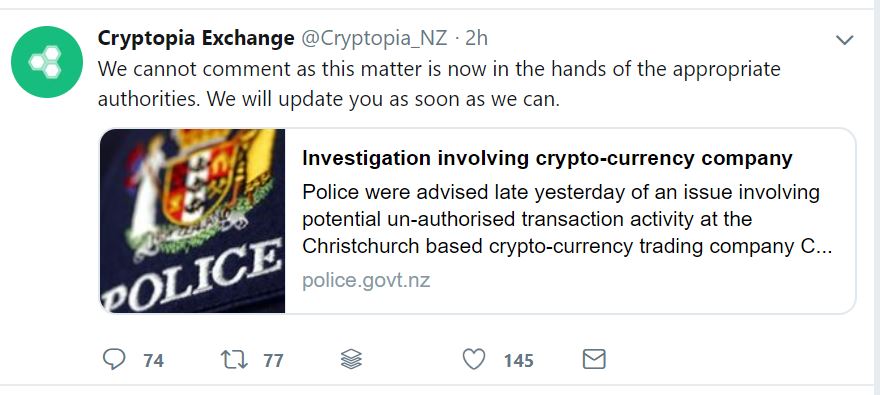The width and height of the screenshot is (880, 395).
Task: Open the Cryptopia Exchange profile name
Action: pyautogui.click(x=196, y=38)
